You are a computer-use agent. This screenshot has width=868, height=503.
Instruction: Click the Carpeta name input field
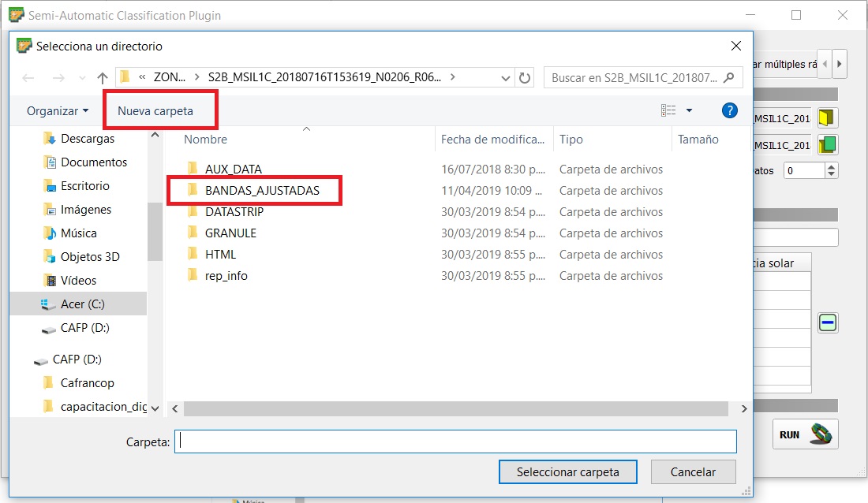(455, 442)
